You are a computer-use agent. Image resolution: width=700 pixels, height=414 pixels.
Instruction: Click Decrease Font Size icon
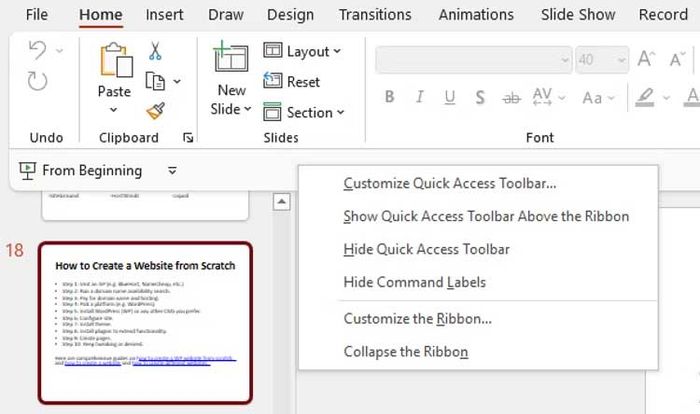[677, 59]
